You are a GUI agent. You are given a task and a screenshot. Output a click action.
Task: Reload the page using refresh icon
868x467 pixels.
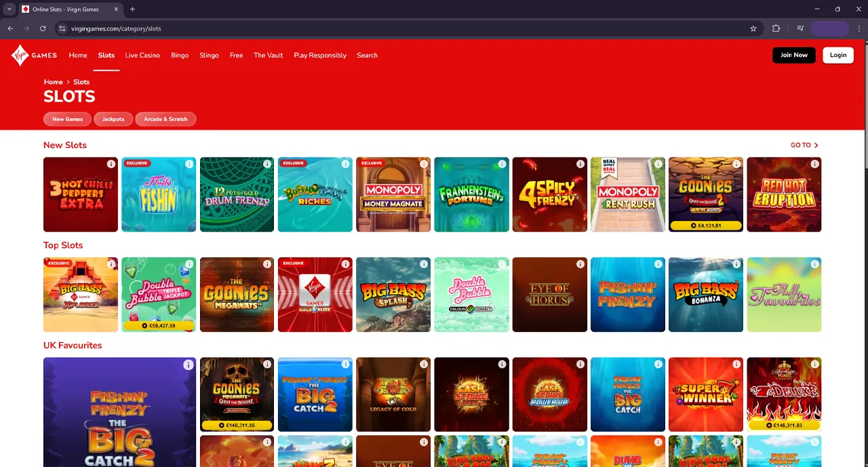click(x=43, y=29)
